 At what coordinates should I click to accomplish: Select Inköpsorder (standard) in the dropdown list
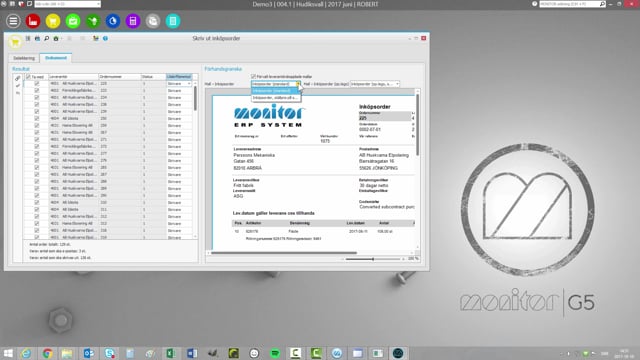point(276,91)
